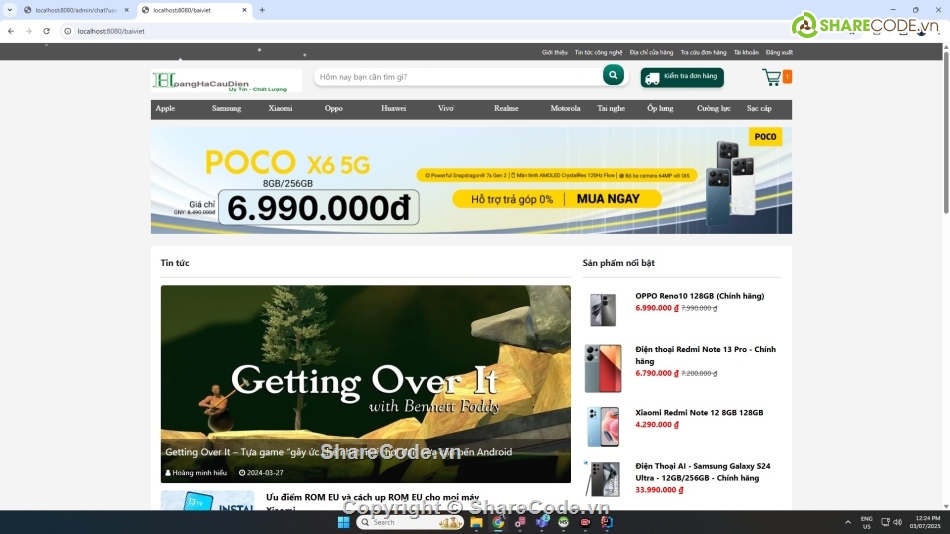Click the ENG US language indicator
950x534 pixels.
click(866, 522)
